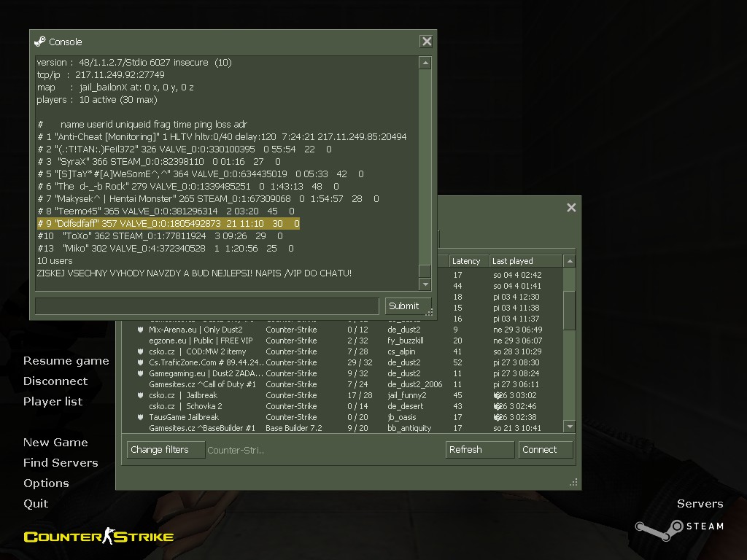Select the Gamegaming.eu | Dust2 server

pyautogui.click(x=343, y=373)
